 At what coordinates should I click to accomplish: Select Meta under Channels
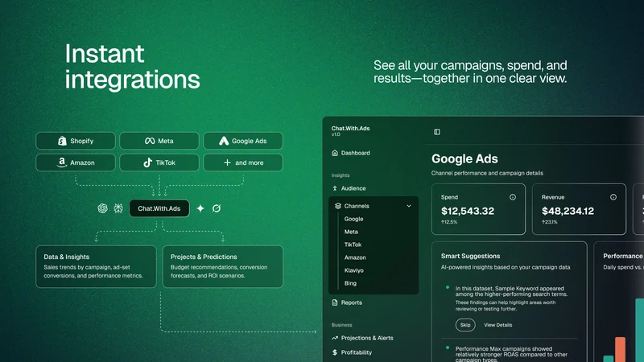(351, 232)
